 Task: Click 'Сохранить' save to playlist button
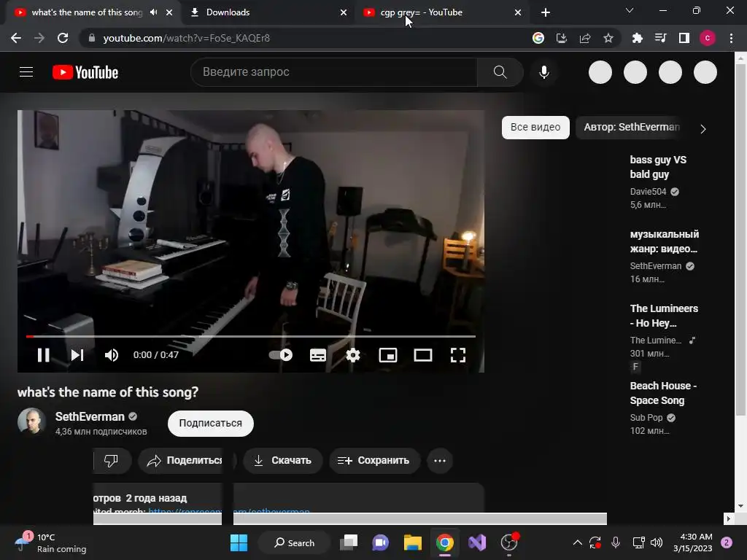(x=374, y=461)
